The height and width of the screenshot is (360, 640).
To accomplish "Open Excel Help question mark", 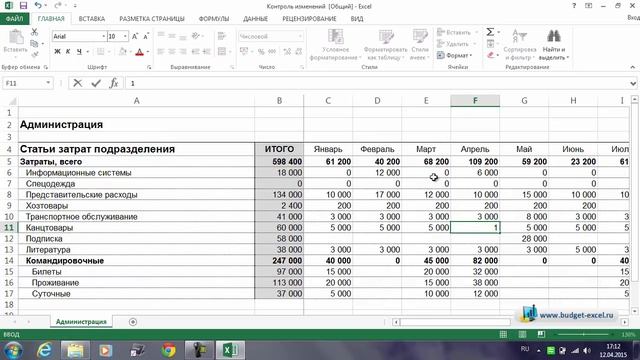I will [574, 6].
